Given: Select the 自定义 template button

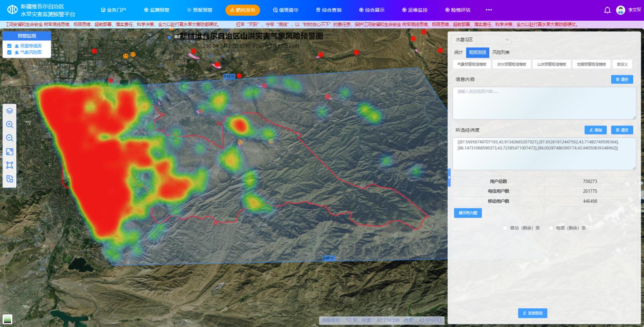Looking at the screenshot, I should (622, 64).
